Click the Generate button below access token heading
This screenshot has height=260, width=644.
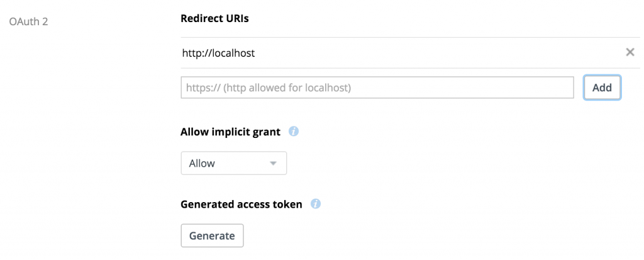[212, 235]
